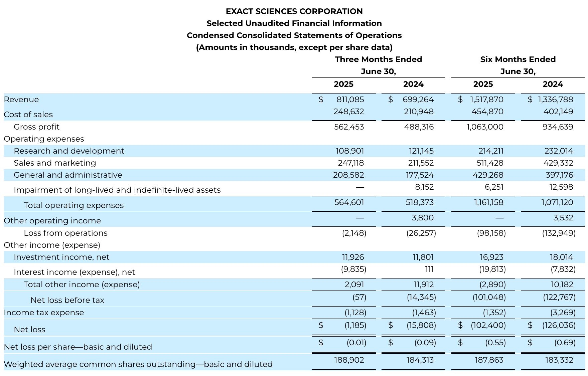This screenshot has width=588, height=376.
Task: Click the Other operating income label
Action: [x=52, y=221]
